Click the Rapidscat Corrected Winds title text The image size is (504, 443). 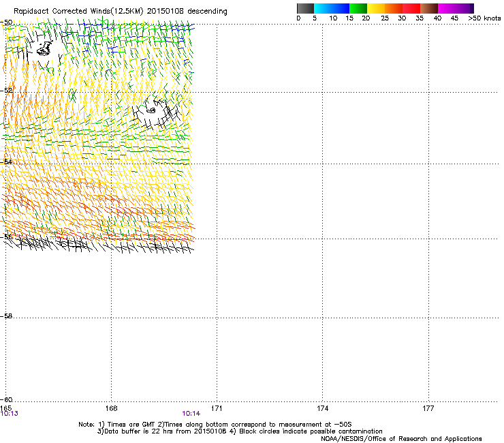pos(121,11)
